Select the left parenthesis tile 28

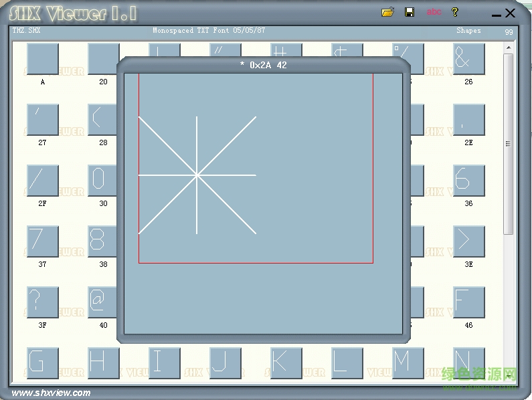click(x=102, y=120)
